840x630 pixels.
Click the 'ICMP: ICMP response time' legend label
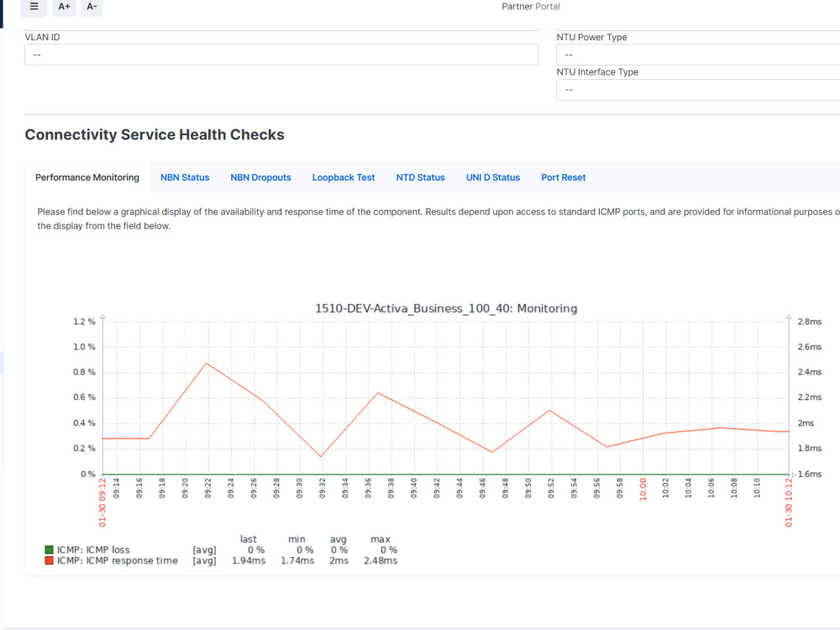pyautogui.click(x=118, y=560)
